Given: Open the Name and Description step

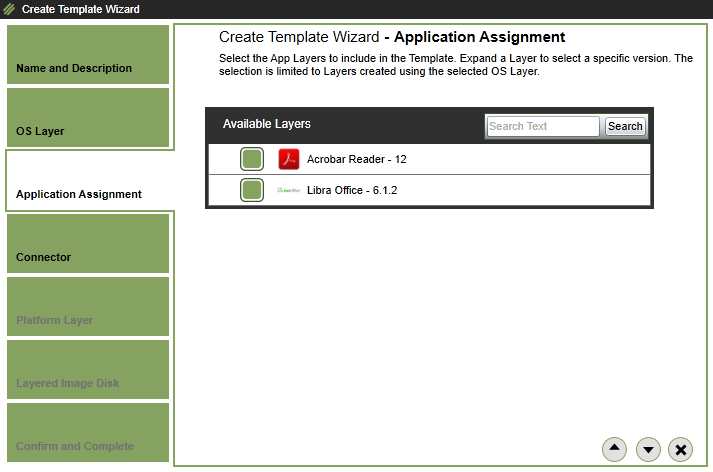Looking at the screenshot, I should tap(88, 55).
